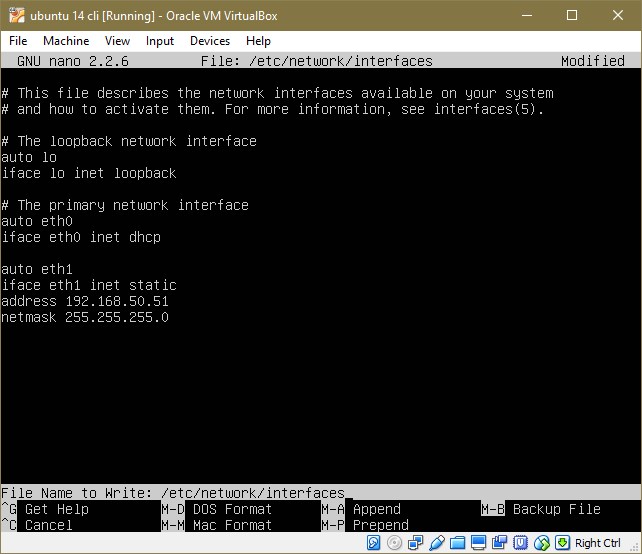Click the optical disk status icon
This screenshot has height=554, width=642.
click(394, 543)
